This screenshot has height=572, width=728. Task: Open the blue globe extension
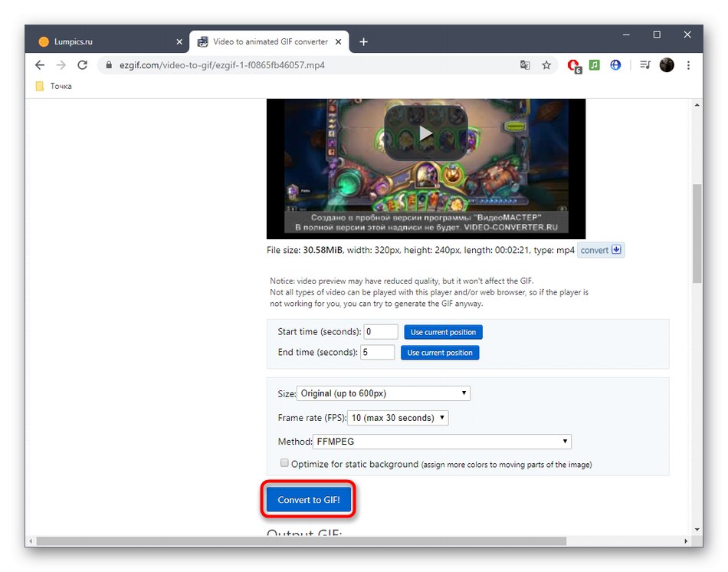pos(615,65)
